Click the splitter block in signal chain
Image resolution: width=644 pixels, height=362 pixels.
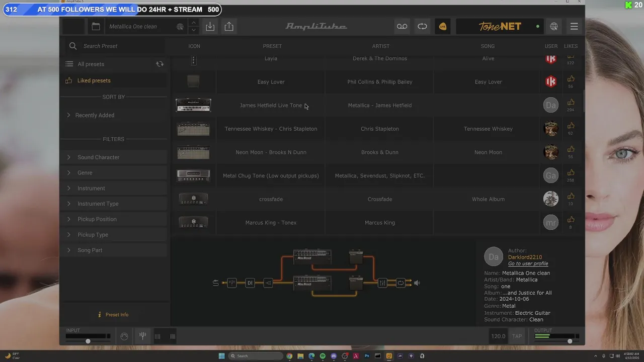pyautogui.click(x=268, y=283)
